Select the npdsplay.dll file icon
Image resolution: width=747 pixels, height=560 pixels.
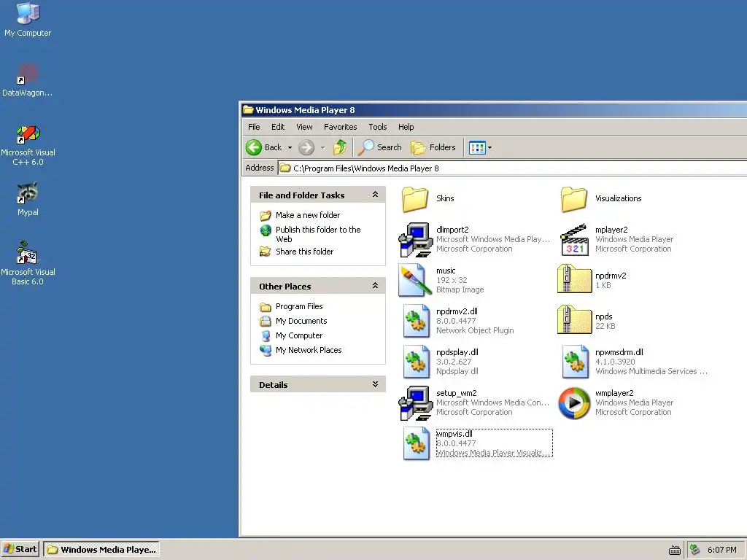point(417,362)
